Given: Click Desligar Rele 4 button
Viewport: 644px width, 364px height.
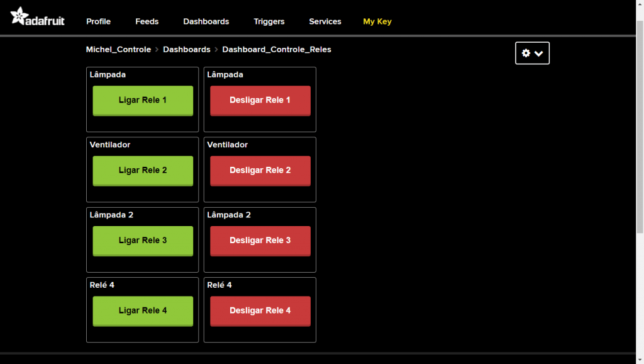Looking at the screenshot, I should 260,311.
